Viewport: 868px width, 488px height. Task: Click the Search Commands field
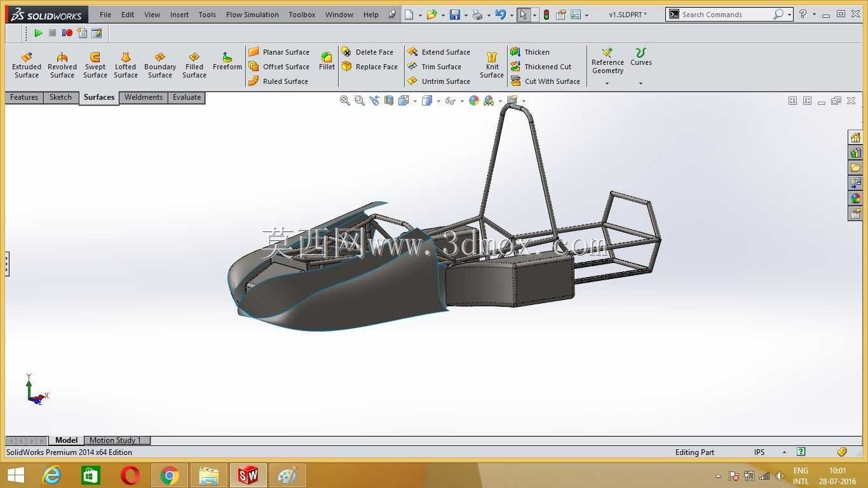[728, 14]
